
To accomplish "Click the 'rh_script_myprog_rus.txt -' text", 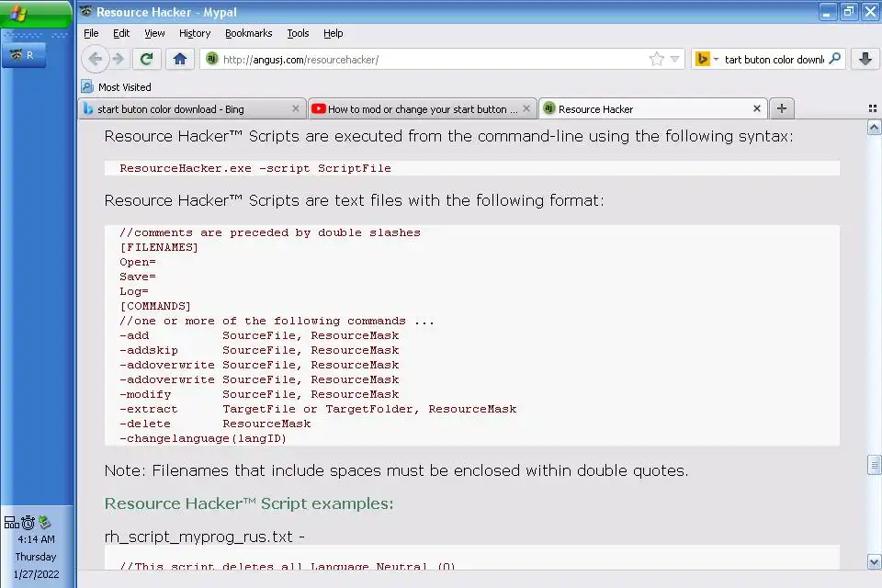I will [205, 537].
